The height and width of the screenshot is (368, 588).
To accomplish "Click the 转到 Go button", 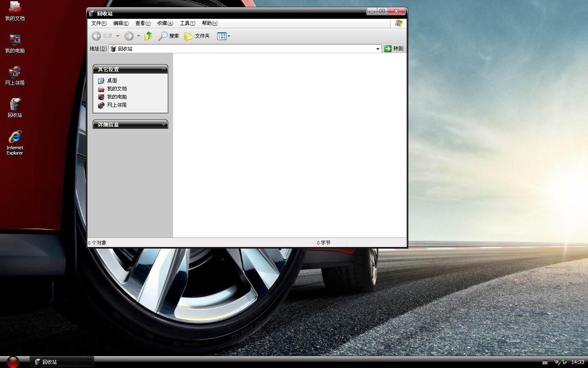I will [394, 49].
